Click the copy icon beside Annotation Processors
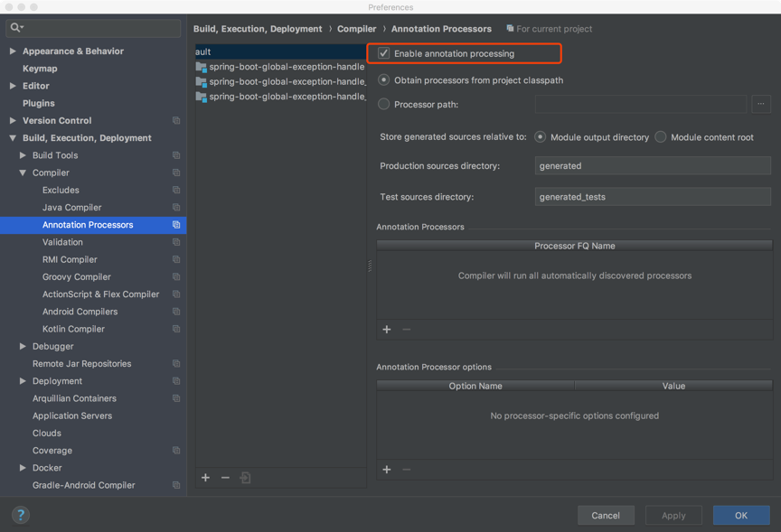The height and width of the screenshot is (532, 781). coord(176,225)
